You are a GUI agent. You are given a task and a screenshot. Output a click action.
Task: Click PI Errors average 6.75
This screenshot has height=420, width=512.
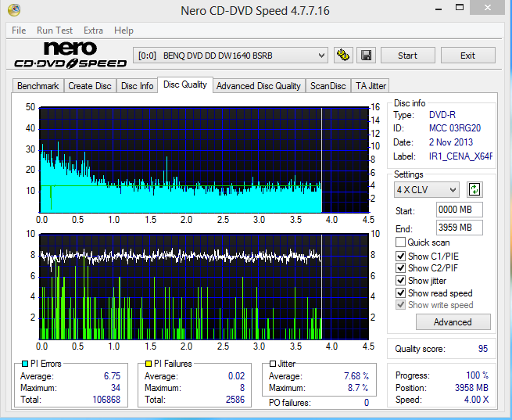tap(112, 376)
